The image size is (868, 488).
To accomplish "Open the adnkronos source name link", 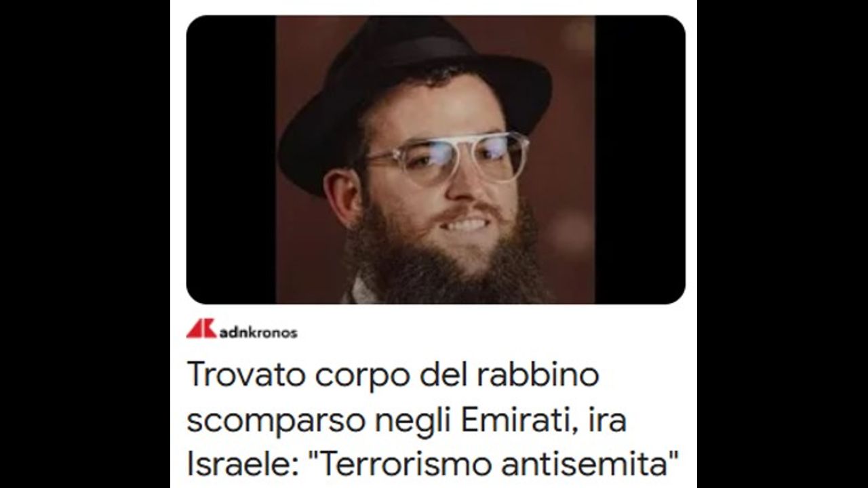I will click(x=258, y=333).
